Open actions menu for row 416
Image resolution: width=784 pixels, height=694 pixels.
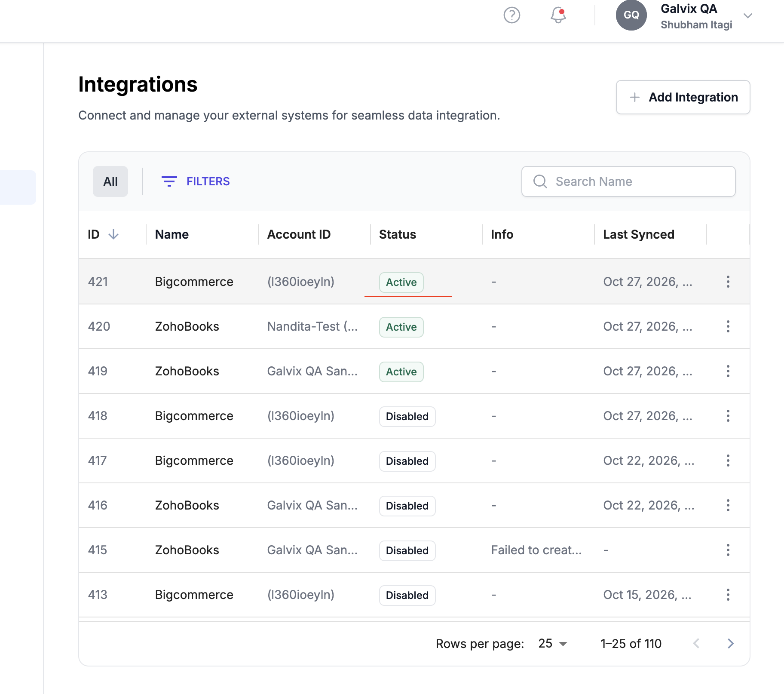(x=728, y=505)
